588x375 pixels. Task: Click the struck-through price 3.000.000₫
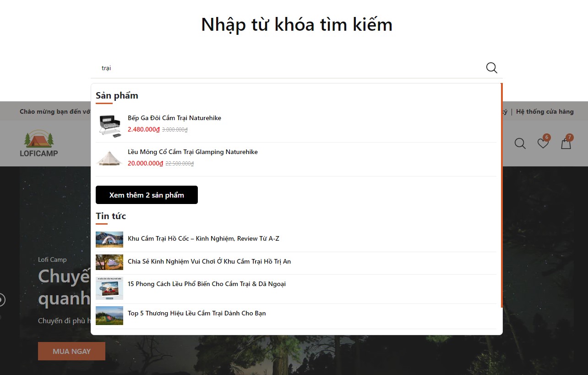[175, 130]
